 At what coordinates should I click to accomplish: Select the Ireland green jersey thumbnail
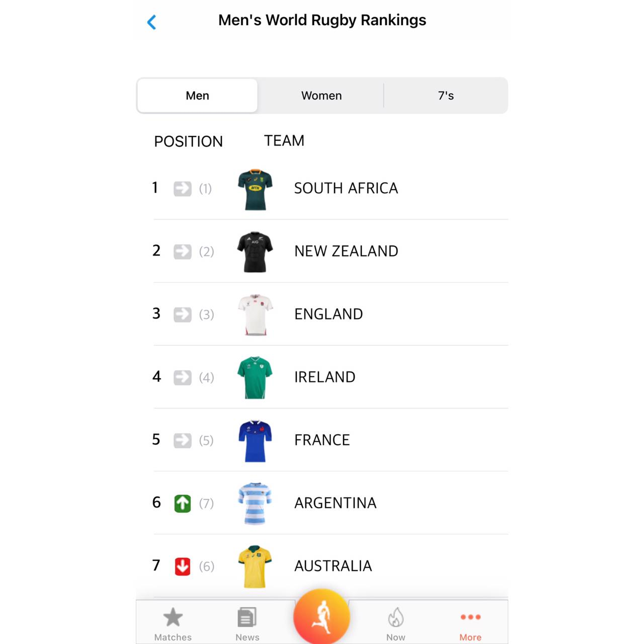pyautogui.click(x=255, y=377)
